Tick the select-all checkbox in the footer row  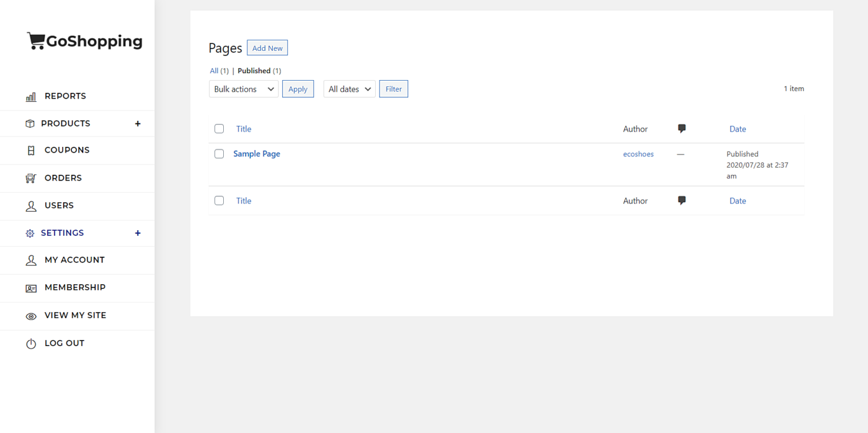coord(219,201)
